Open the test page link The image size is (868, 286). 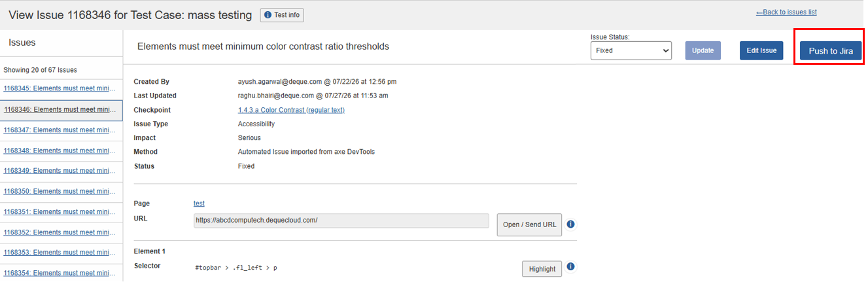click(x=199, y=204)
